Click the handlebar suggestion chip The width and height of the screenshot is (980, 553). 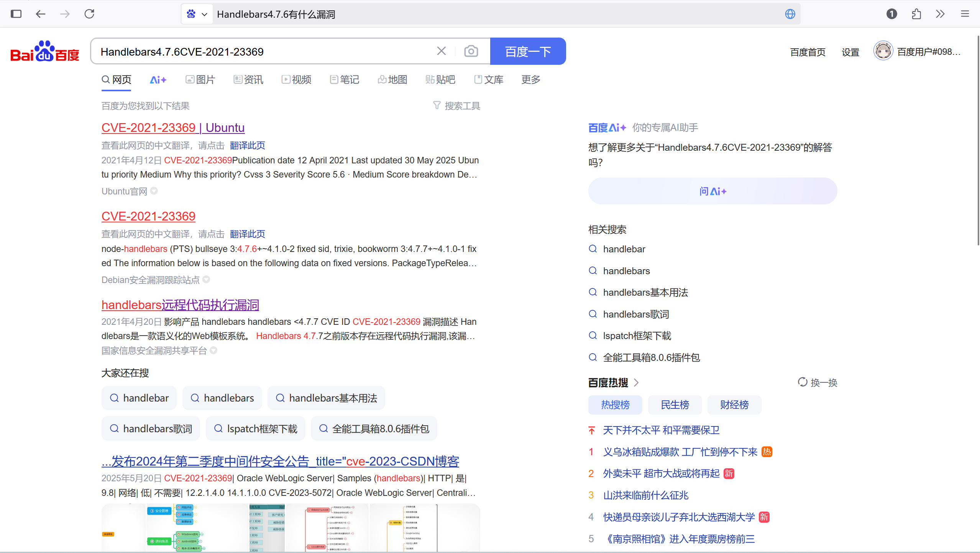point(139,398)
